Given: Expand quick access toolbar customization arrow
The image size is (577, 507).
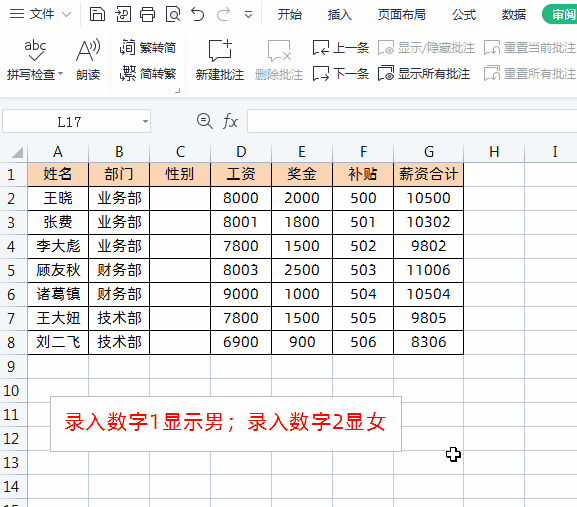Looking at the screenshot, I should [x=248, y=15].
